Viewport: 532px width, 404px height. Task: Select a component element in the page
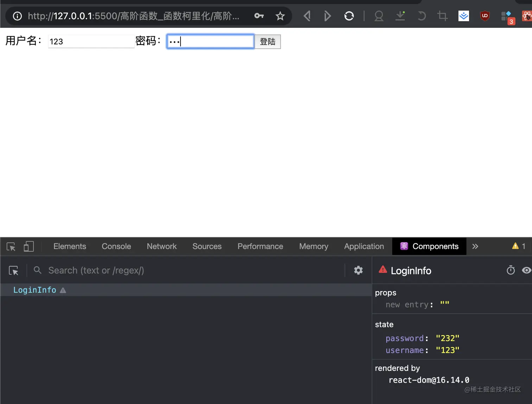(13, 270)
